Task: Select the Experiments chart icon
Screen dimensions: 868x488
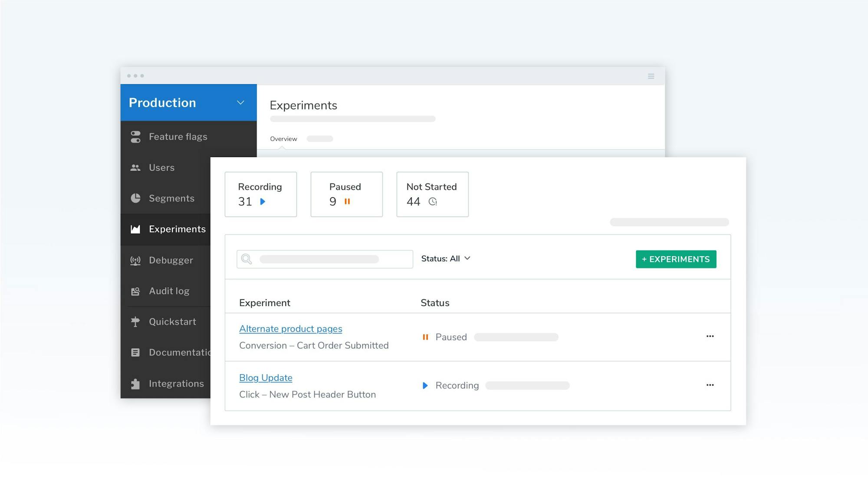Action: (135, 229)
